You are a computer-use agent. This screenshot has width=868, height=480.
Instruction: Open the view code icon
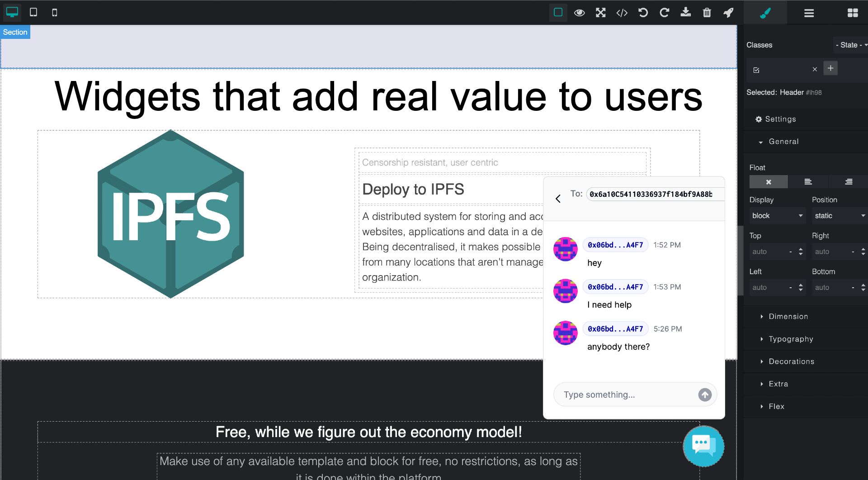(x=622, y=13)
